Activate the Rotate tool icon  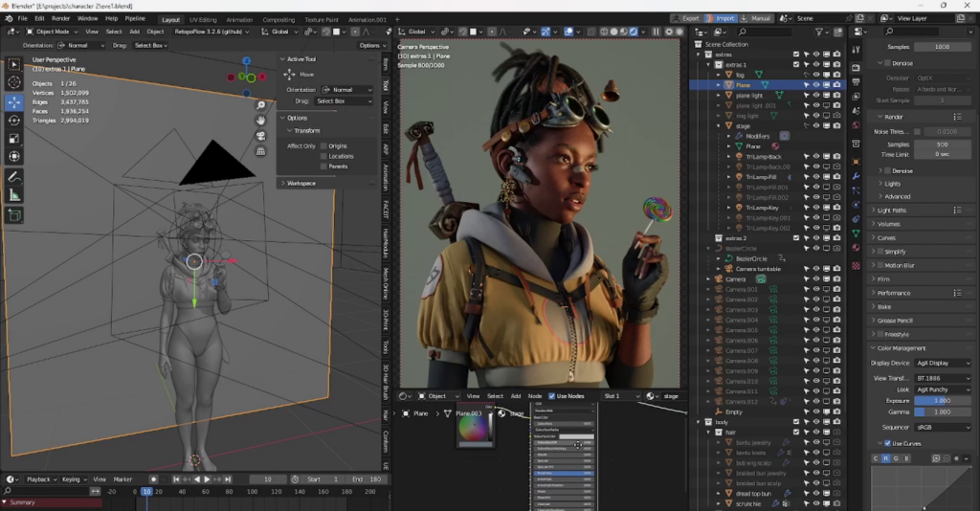(13, 120)
